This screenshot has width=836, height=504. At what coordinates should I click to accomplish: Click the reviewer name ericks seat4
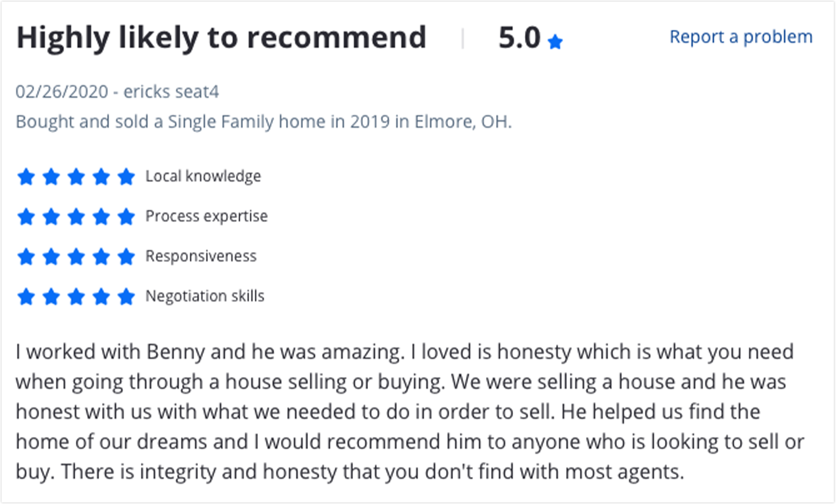point(171,92)
